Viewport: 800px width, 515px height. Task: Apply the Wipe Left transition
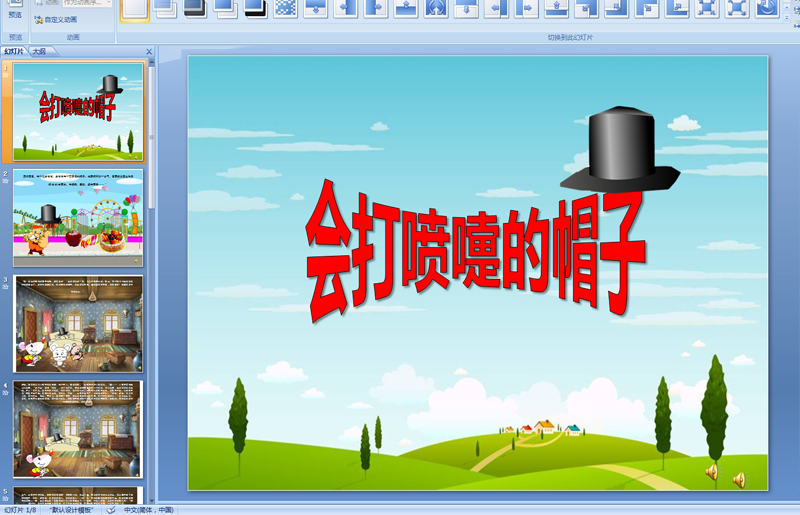tap(346, 8)
